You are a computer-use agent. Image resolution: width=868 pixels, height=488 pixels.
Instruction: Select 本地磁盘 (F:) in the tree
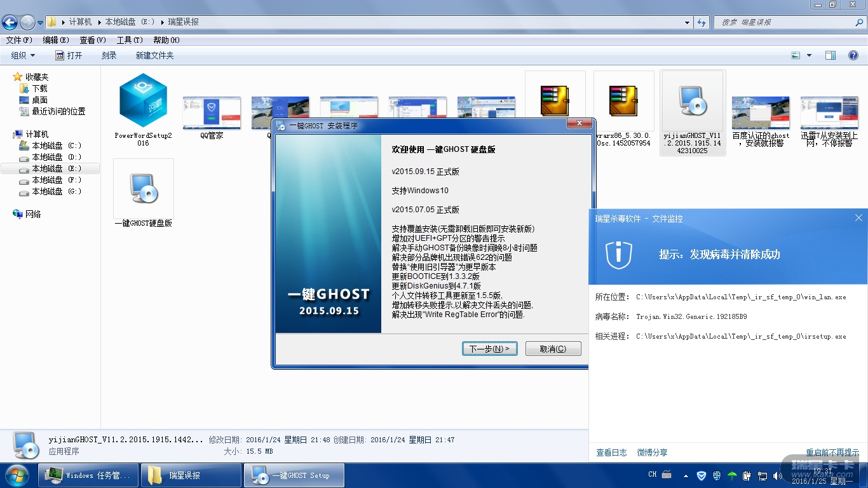[57, 180]
